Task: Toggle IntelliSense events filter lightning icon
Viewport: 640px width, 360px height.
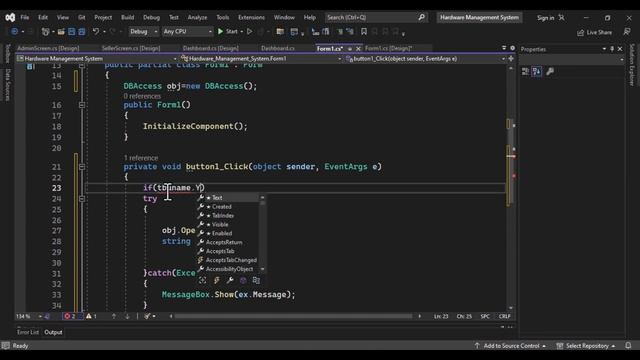Action: (x=216, y=280)
